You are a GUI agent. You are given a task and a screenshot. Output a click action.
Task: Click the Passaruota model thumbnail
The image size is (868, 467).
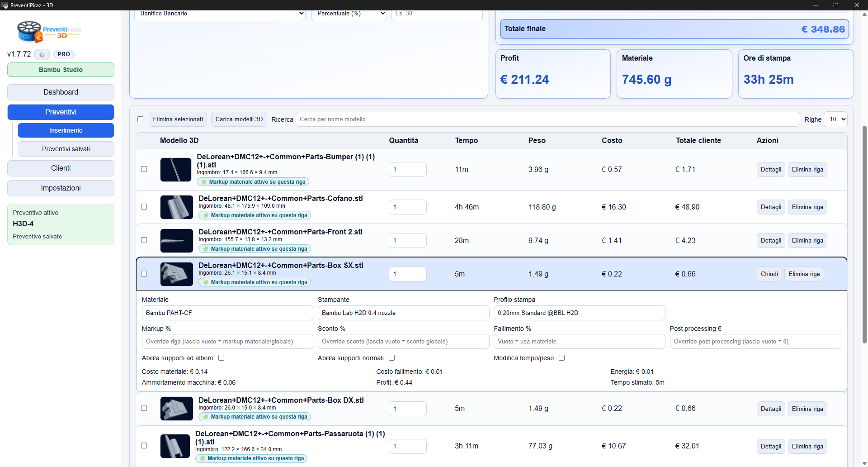point(175,446)
